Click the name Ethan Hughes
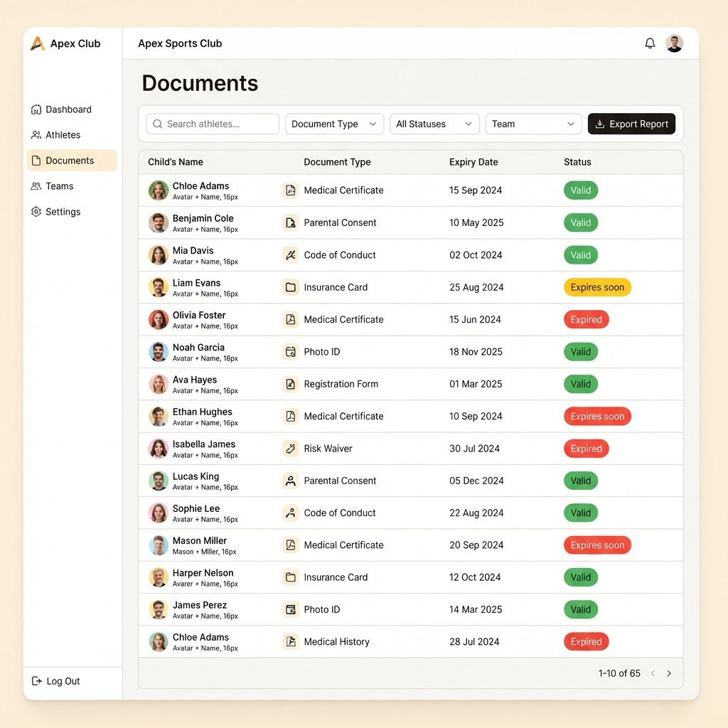This screenshot has height=728, width=728. [x=203, y=412]
